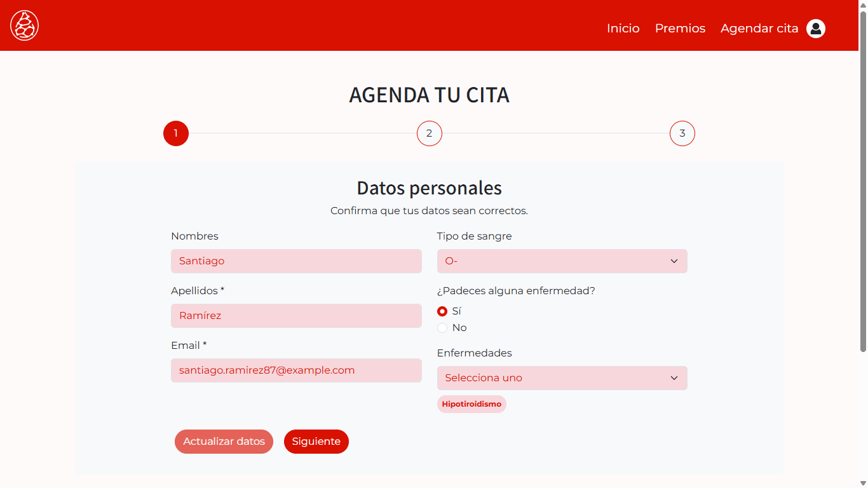Click the scrollbar down arrow

click(863, 483)
